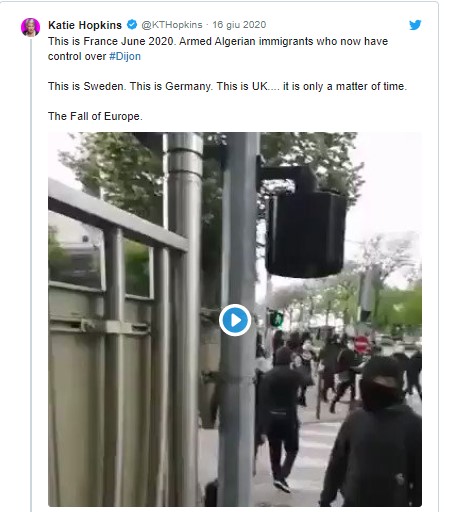This screenshot has width=466, height=512.
Task: Click the tweet text 'The Fall of Europe.'
Action: click(95, 116)
